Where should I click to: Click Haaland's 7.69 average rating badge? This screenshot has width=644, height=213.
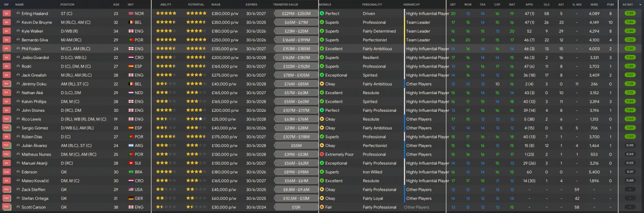pyautogui.click(x=629, y=14)
